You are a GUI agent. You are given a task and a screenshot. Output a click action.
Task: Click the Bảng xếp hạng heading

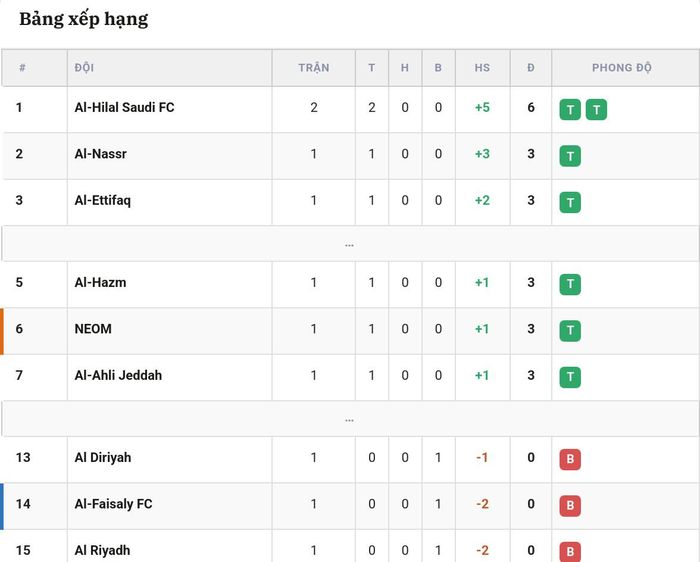83,19
